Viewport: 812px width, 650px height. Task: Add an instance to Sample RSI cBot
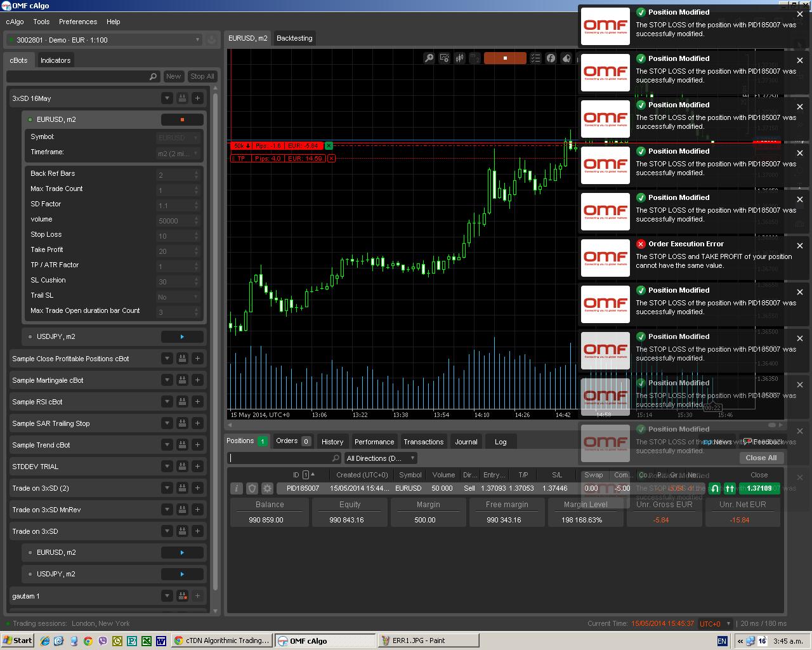click(x=197, y=402)
